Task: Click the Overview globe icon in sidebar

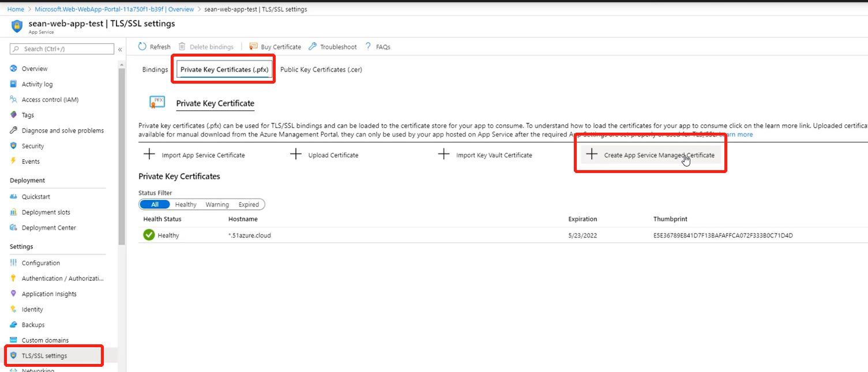Action: (14, 69)
